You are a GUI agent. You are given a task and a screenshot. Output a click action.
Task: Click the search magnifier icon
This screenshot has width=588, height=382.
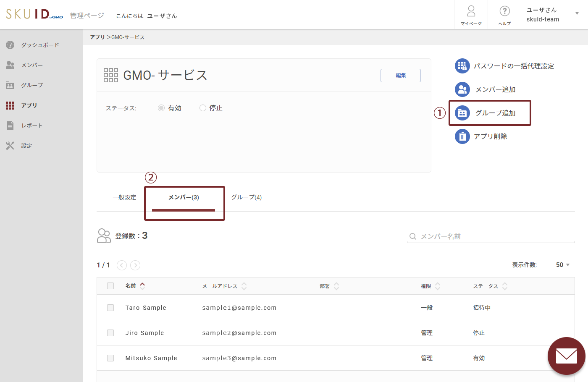click(x=413, y=236)
